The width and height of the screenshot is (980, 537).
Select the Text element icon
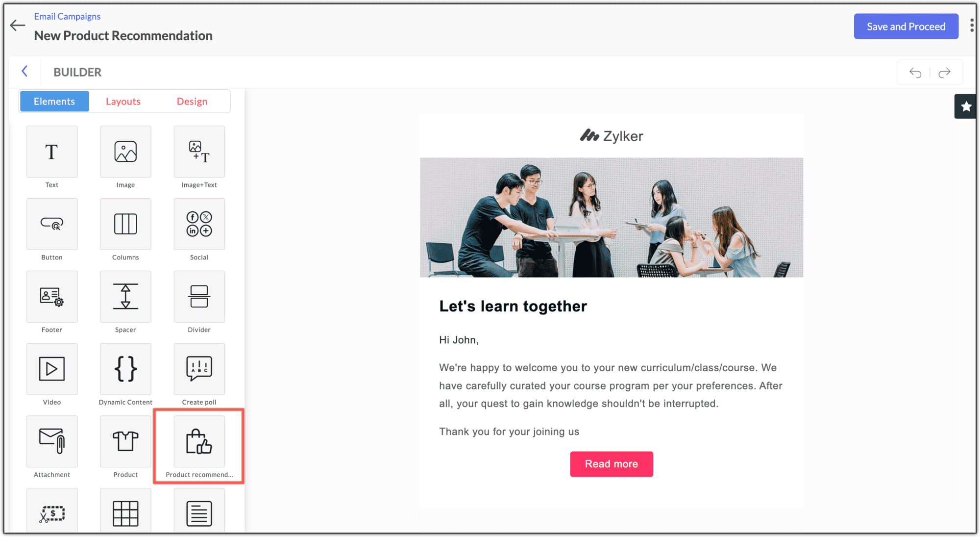coord(52,152)
